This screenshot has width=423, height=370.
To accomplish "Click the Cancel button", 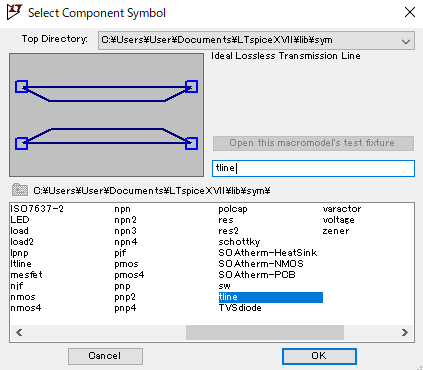I will point(105,356).
